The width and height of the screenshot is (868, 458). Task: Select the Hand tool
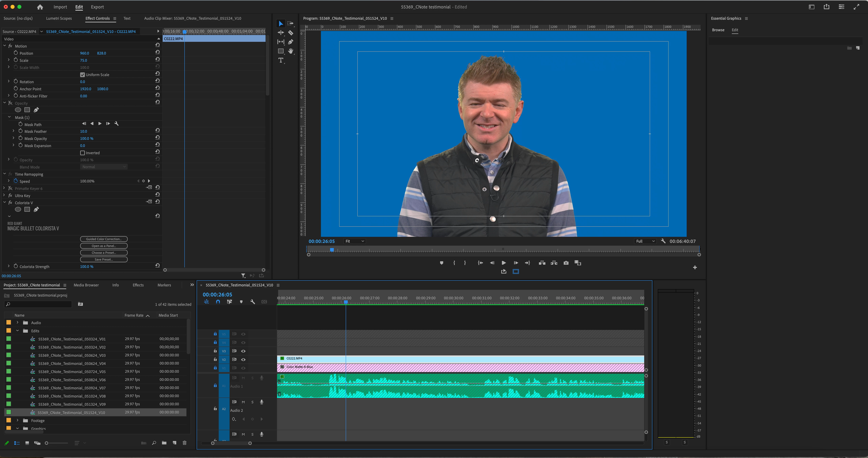pyautogui.click(x=291, y=51)
